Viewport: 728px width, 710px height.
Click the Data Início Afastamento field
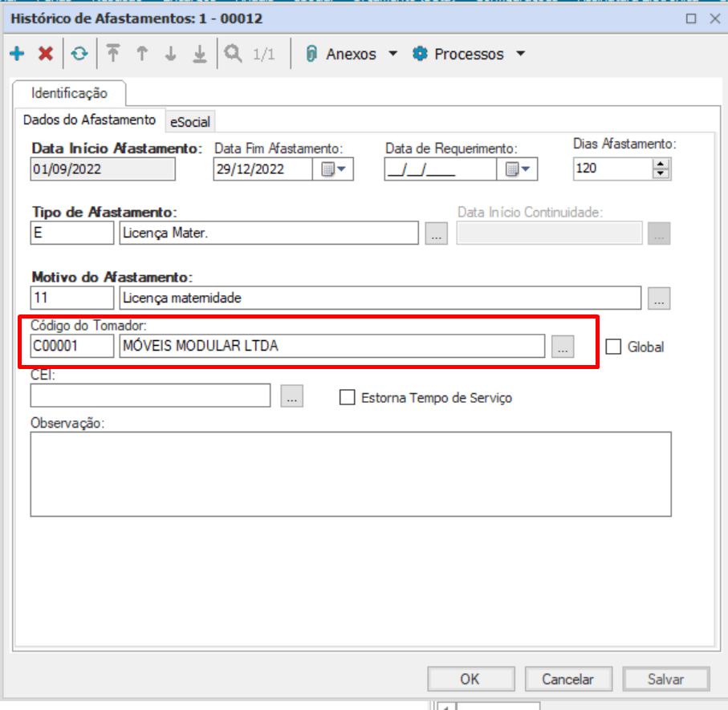pos(103,169)
